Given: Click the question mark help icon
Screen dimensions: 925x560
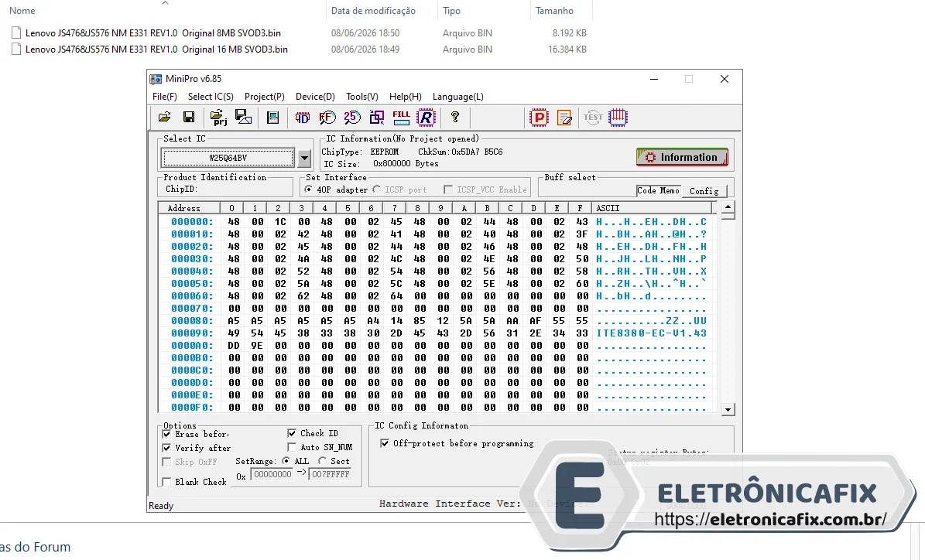Looking at the screenshot, I should click(455, 117).
